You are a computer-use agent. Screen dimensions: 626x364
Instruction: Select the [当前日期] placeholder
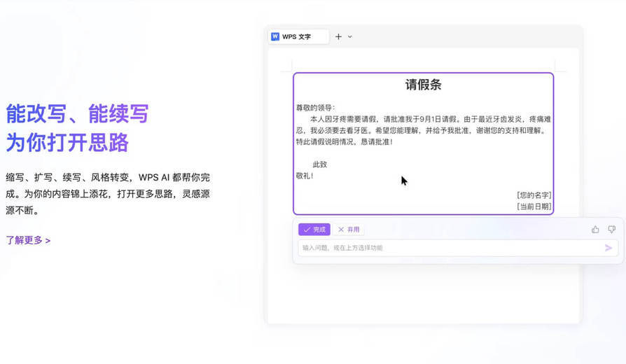coord(534,206)
